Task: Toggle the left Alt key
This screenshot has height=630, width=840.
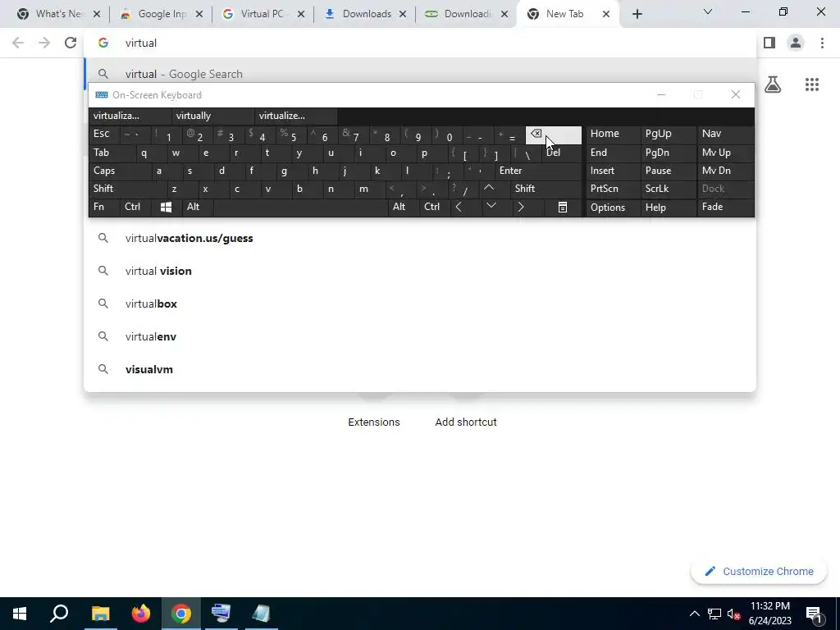Action: (197, 207)
